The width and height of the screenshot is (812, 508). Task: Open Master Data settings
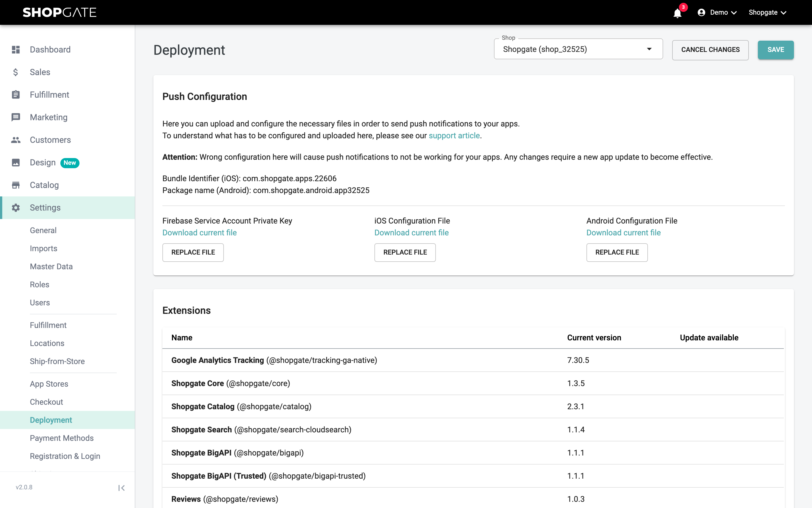point(51,266)
